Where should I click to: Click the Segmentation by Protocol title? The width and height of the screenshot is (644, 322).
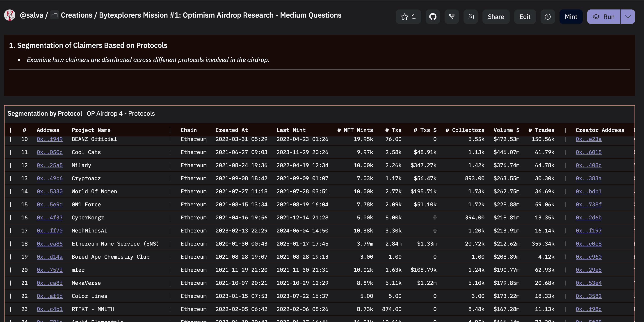[45, 114]
